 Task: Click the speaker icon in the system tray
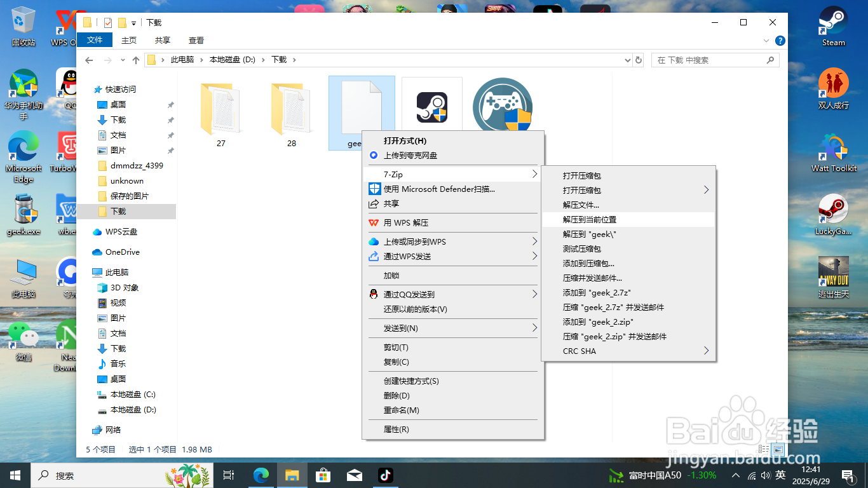(x=766, y=475)
